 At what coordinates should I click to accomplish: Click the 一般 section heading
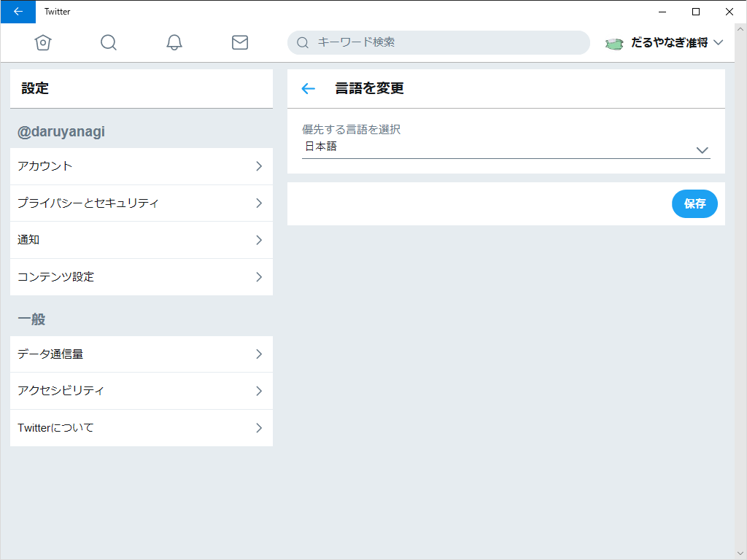pos(31,319)
